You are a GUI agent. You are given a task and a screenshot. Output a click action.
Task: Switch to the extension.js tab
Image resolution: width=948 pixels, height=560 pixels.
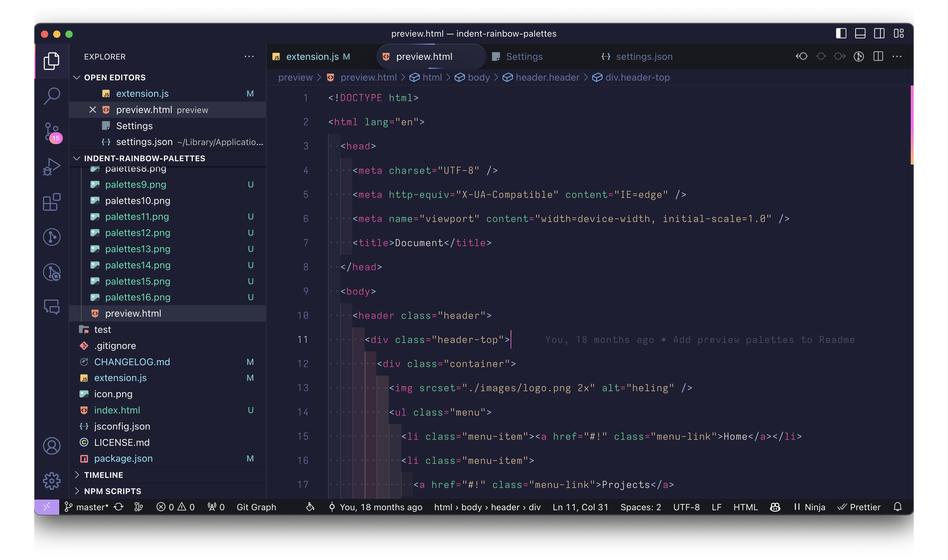pos(312,56)
